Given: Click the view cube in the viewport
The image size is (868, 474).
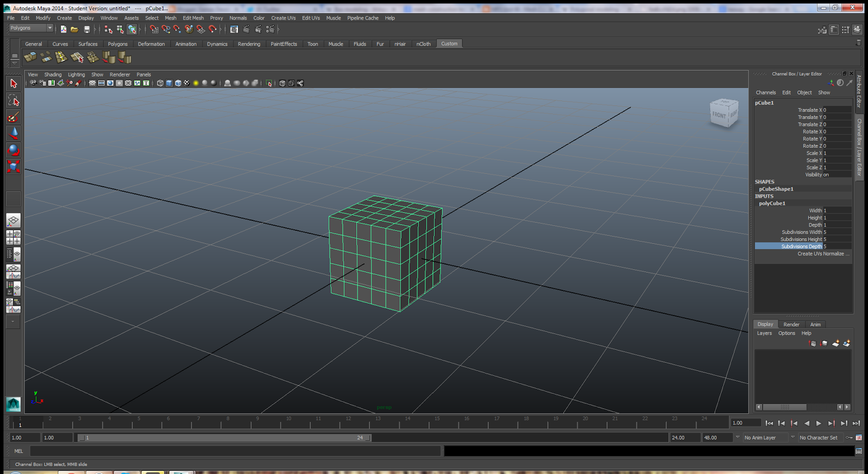Looking at the screenshot, I should pos(724,113).
